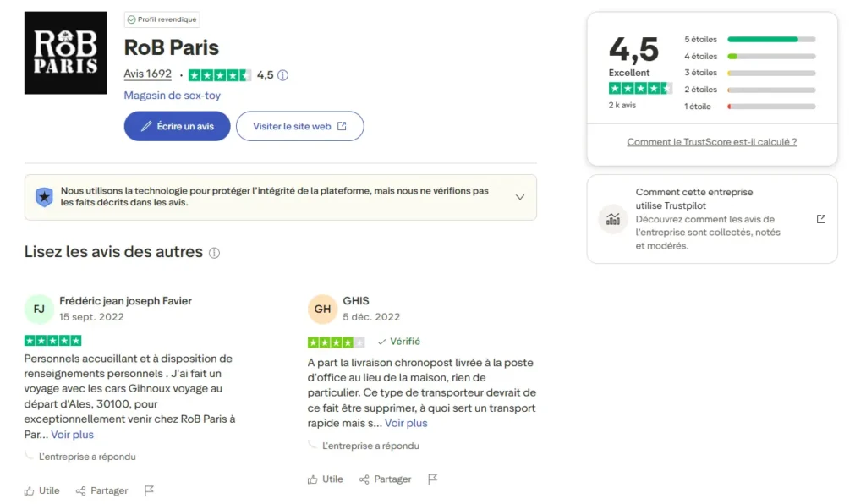This screenshot has width=866, height=504.
Task: Click 'Voir plus' on Frédéric's review
Action: (x=73, y=434)
